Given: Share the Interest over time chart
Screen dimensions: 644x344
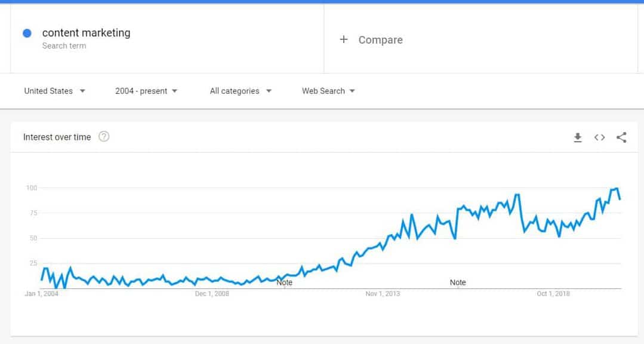Looking at the screenshot, I should 621,137.
